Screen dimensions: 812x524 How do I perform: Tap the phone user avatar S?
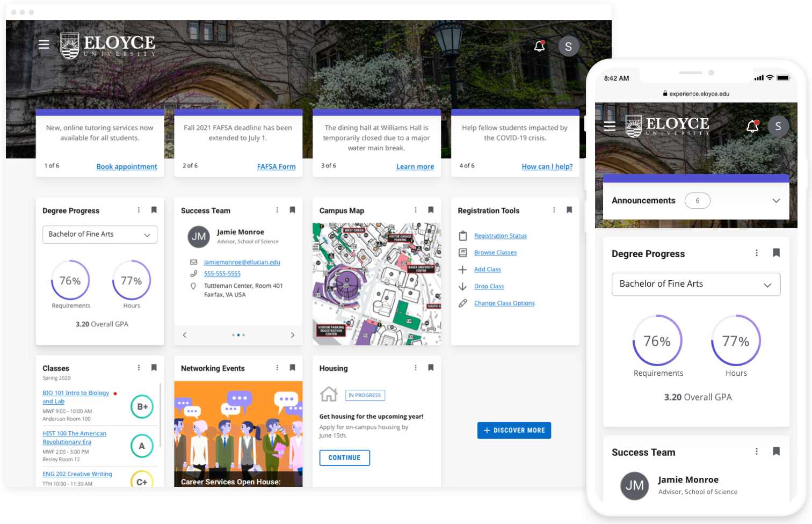coord(778,126)
